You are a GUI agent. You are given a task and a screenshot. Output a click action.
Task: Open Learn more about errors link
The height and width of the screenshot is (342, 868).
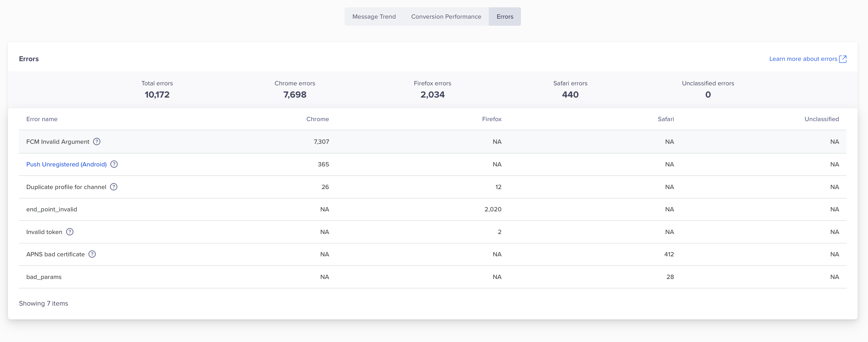tap(803, 59)
